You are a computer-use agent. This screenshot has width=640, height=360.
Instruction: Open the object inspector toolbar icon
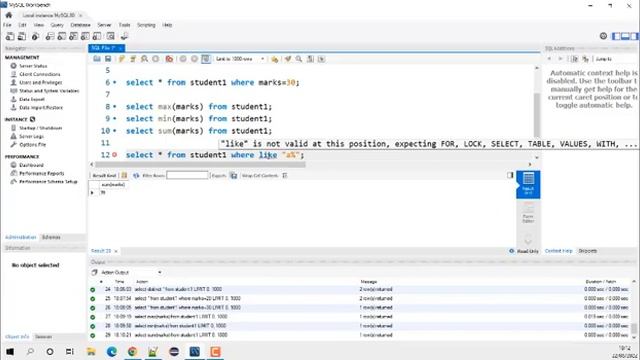click(36, 36)
